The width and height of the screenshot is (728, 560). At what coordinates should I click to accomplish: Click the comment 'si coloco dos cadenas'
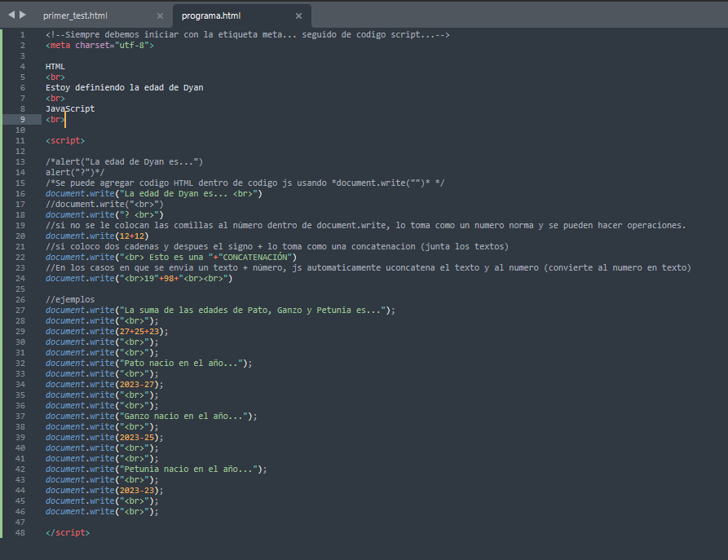(277, 246)
